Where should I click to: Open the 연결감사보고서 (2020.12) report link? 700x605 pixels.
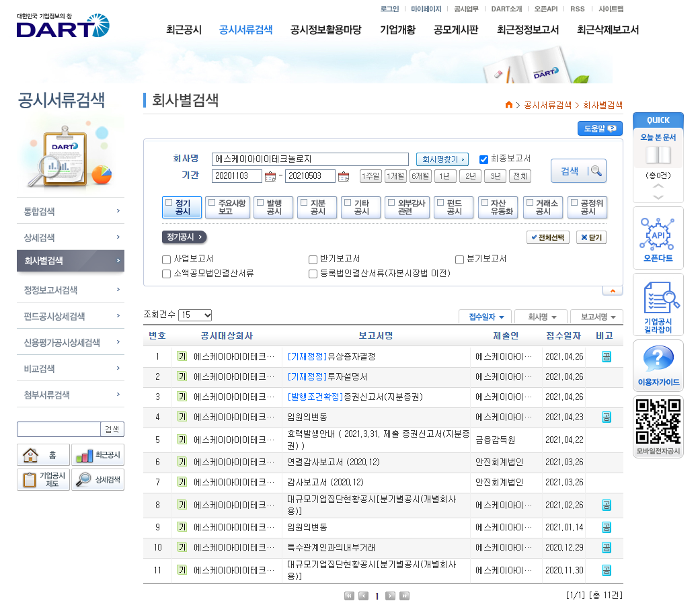[333, 462]
